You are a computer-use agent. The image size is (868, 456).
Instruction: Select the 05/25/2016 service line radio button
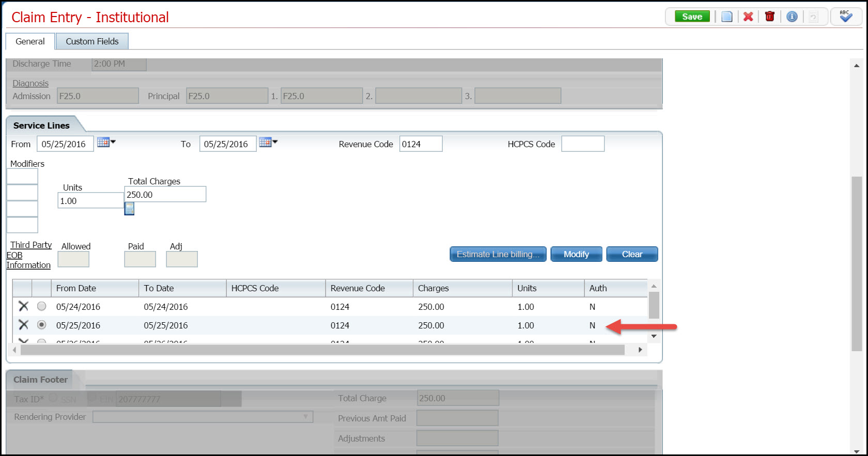[x=42, y=325]
